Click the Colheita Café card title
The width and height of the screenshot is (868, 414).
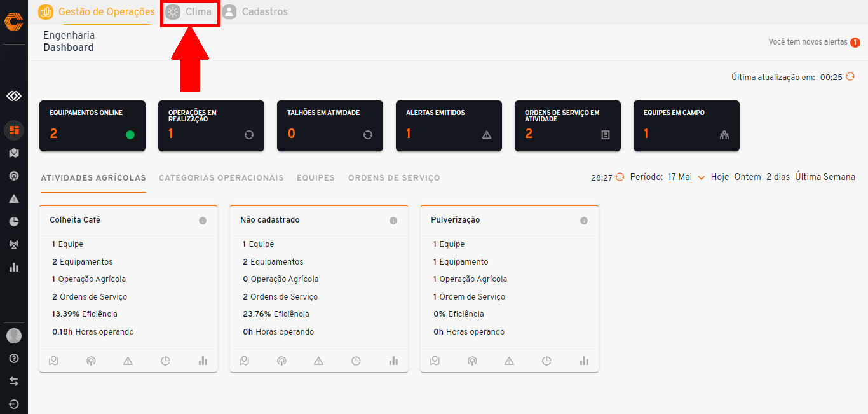click(x=75, y=220)
